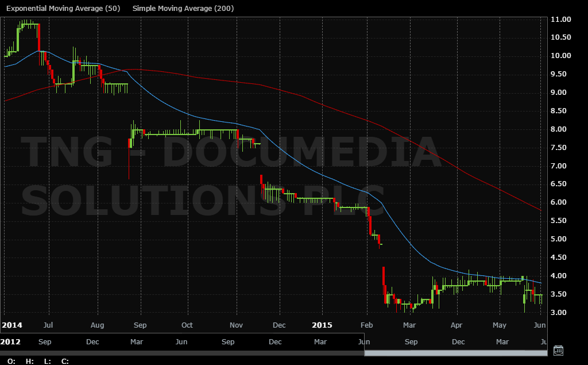The height and width of the screenshot is (365, 588).
Task: Click the Feb marker on the time axis
Action: tap(366, 325)
